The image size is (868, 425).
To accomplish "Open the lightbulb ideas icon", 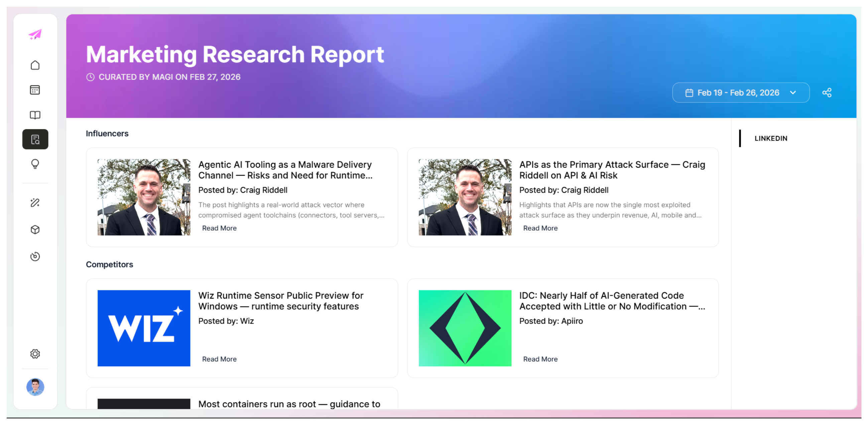I will click(x=35, y=164).
